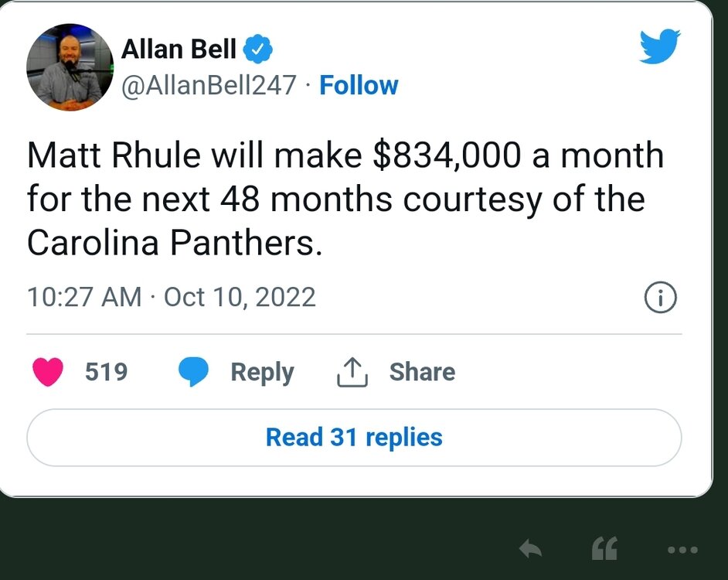Click the Allan Bell display name
This screenshot has height=580, width=728.
point(179,48)
